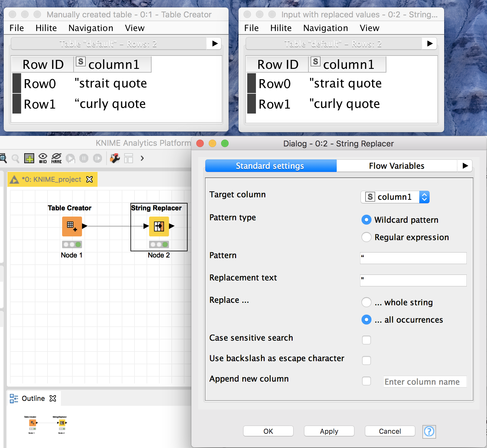Expand the toolbar overflow chevron
This screenshot has width=487, height=448.
pos(142,159)
